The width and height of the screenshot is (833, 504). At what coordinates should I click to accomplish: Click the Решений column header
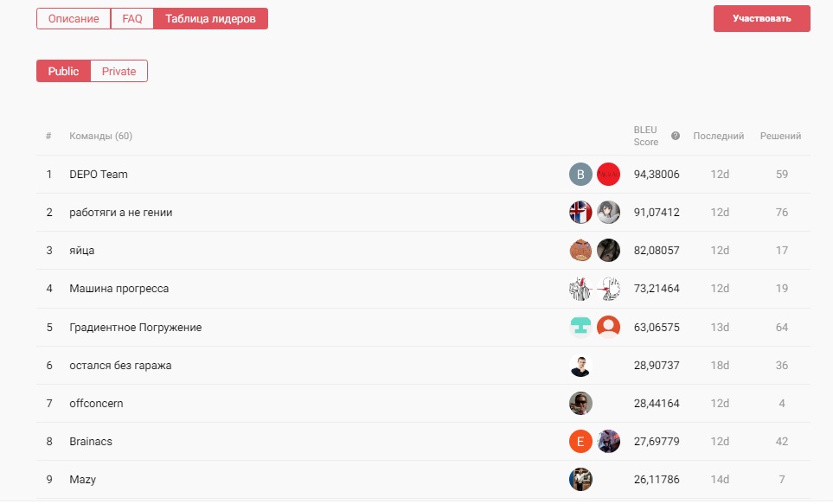tap(780, 136)
